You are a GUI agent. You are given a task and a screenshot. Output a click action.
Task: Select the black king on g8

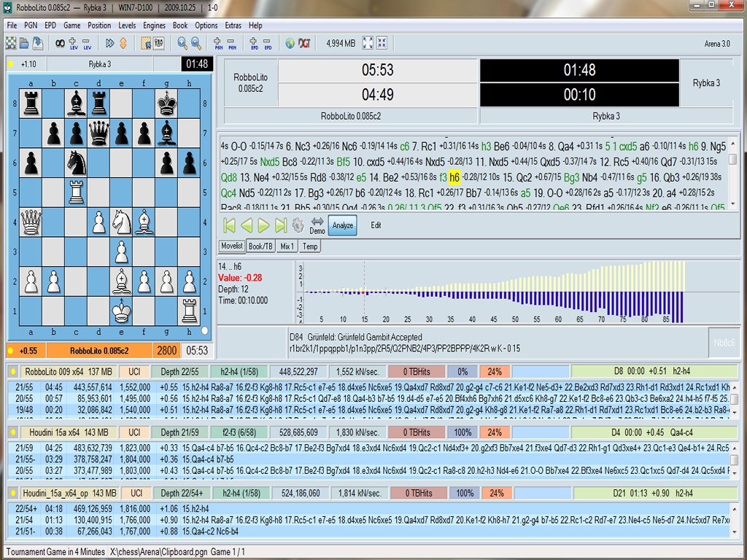[x=167, y=104]
